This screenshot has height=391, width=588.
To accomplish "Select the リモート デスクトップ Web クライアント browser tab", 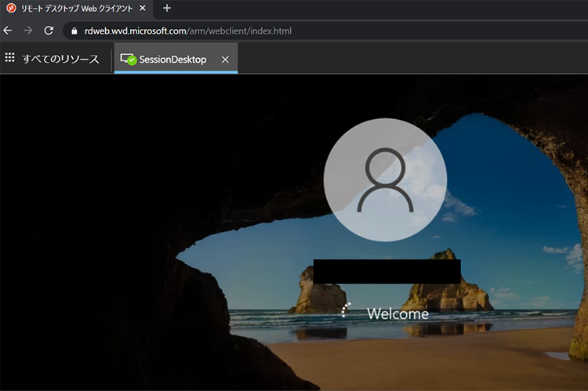I will pyautogui.click(x=74, y=8).
